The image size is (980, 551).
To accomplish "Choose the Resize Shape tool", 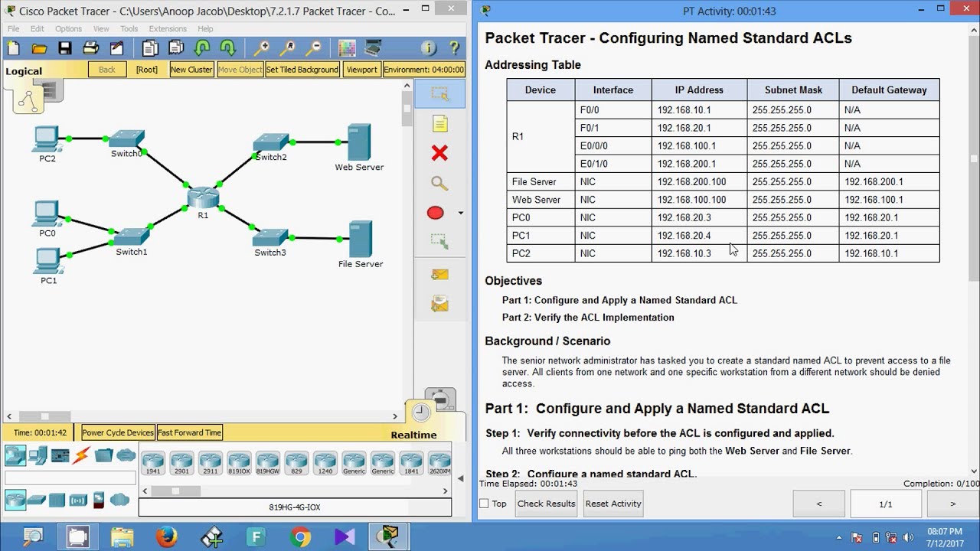I will 439,242.
